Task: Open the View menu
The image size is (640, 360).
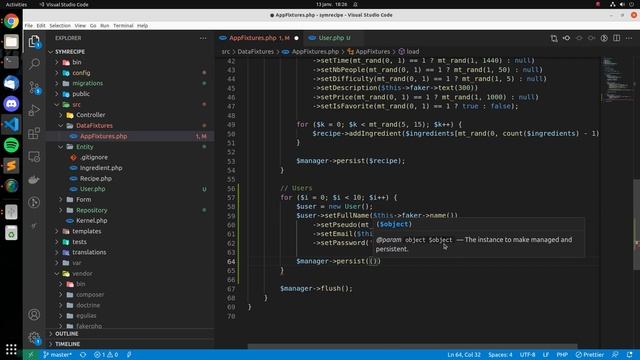Action: [x=80, y=25]
